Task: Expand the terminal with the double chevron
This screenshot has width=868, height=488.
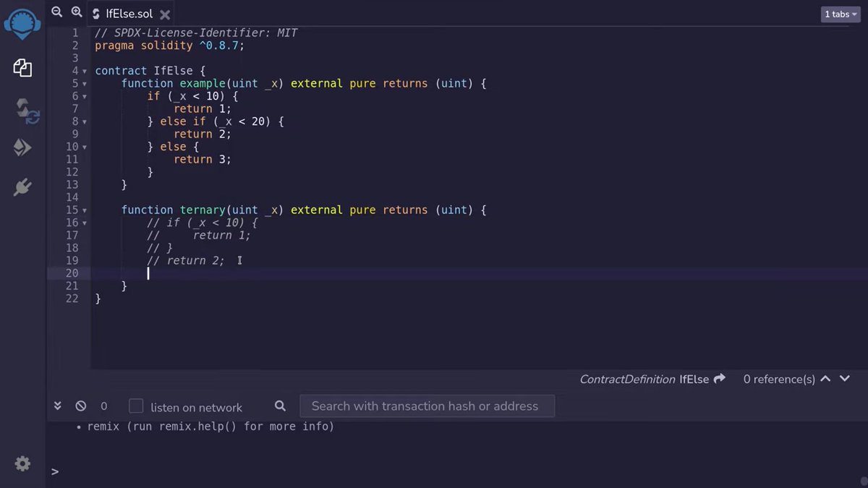Action: pyautogui.click(x=58, y=406)
